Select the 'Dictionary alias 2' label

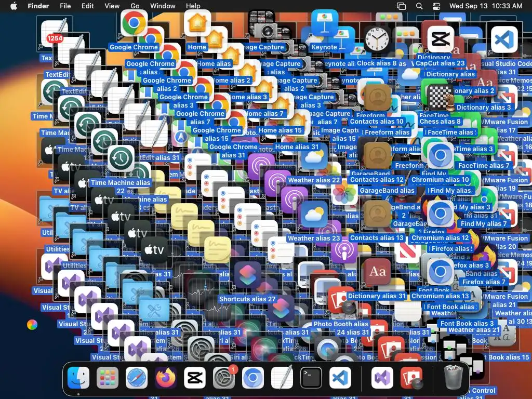[475, 90]
